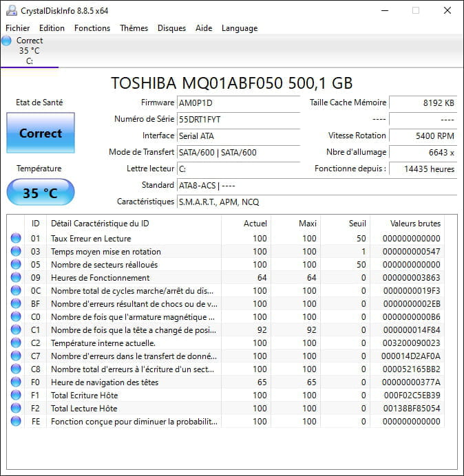Select the Correct 35 °C C: disk tab
The height and width of the screenshot is (476, 464).
pyautogui.click(x=29, y=51)
